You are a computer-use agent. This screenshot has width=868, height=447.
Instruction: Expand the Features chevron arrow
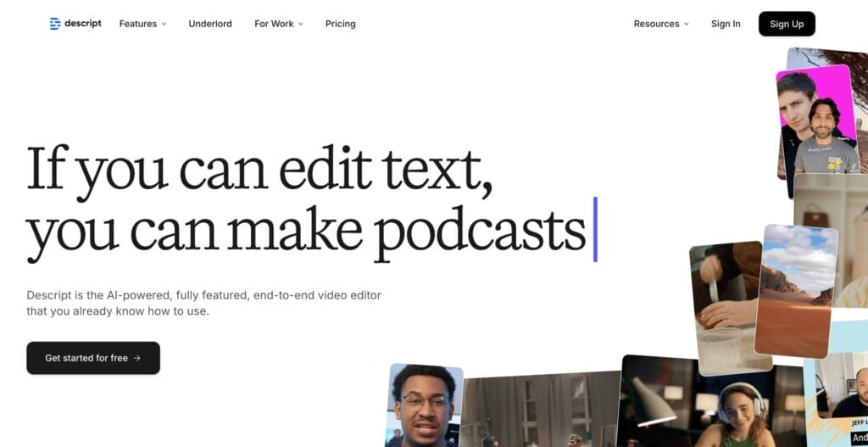coord(164,25)
